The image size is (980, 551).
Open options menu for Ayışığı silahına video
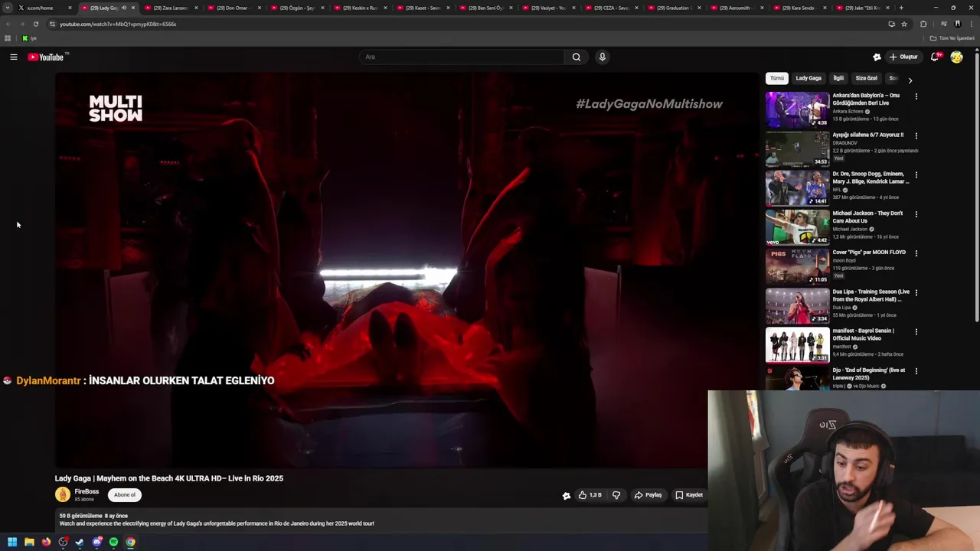916,136
